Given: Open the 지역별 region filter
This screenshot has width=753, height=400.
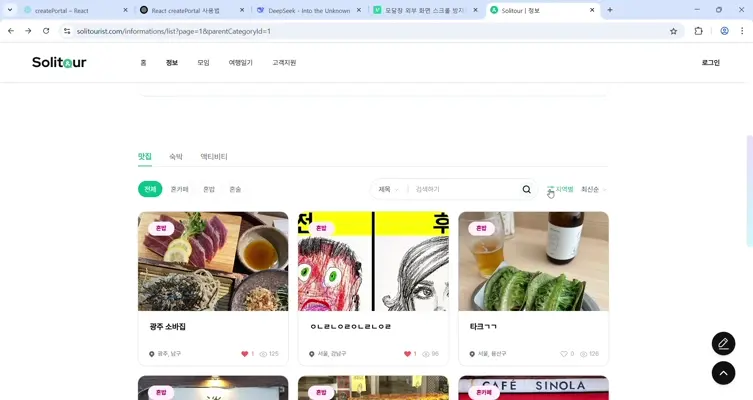Looking at the screenshot, I should (x=561, y=189).
